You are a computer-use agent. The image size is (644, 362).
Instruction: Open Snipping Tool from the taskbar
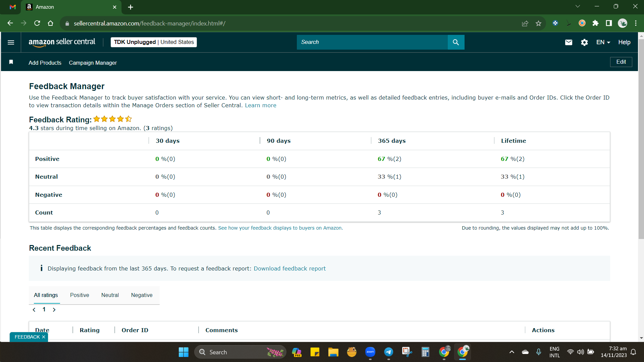coord(407,352)
